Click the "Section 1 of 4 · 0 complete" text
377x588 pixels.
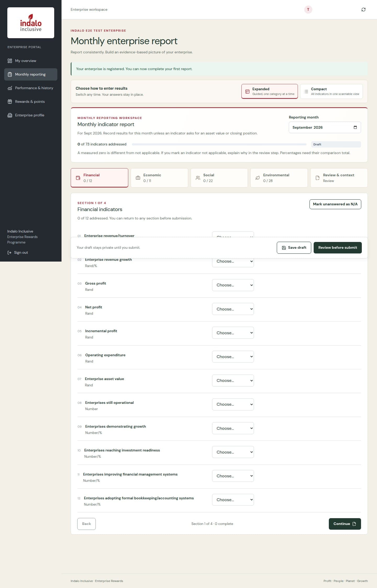[212, 524]
